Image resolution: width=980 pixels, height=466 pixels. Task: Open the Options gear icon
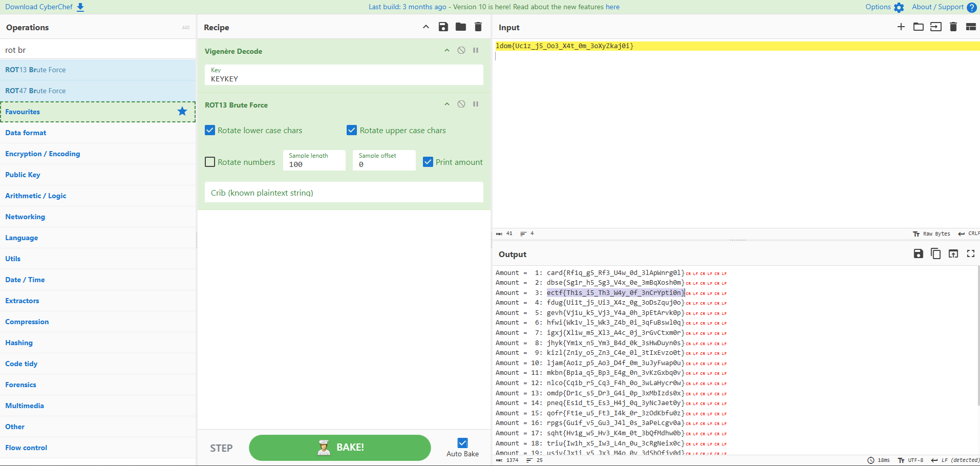pos(899,8)
